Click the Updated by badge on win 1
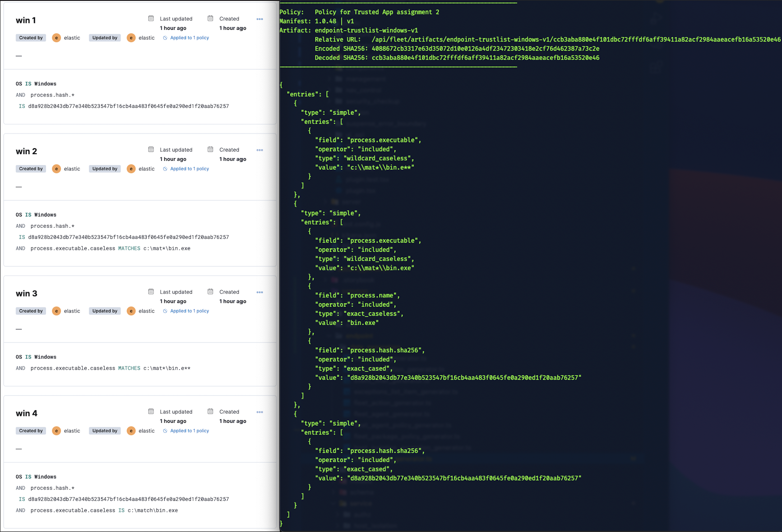Viewport: 782px width, 532px height. tap(105, 38)
